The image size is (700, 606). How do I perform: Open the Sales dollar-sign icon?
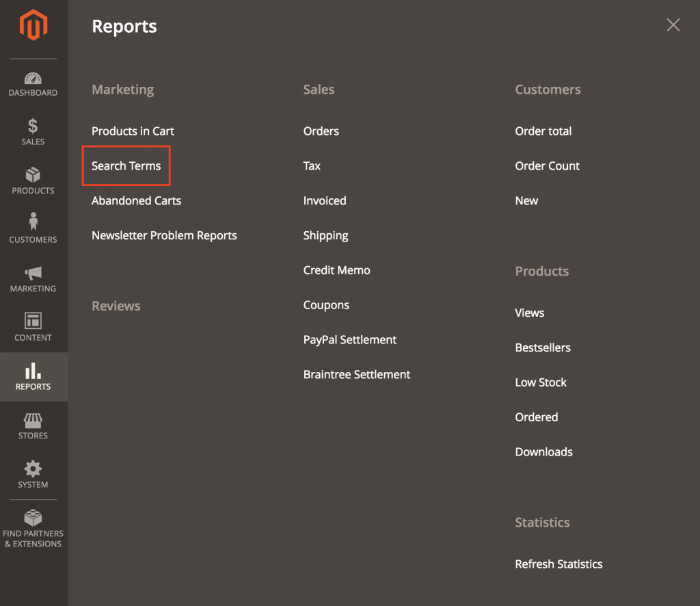click(33, 127)
